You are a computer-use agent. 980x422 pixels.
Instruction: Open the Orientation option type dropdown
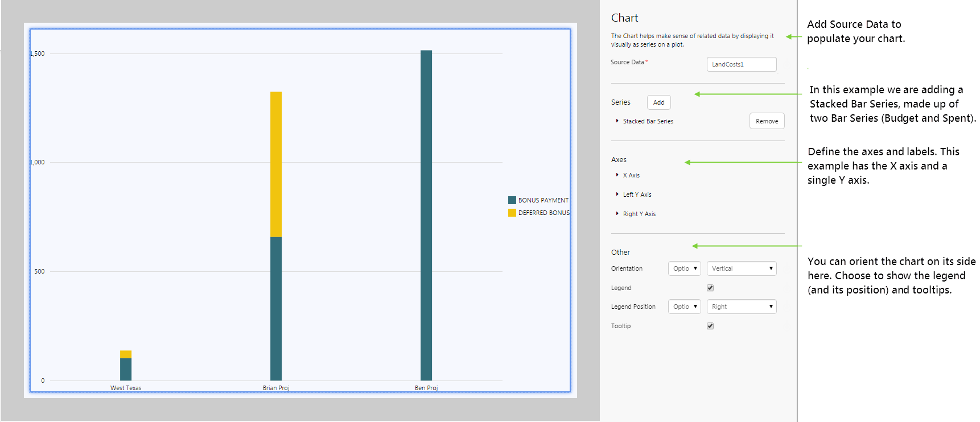click(x=684, y=268)
